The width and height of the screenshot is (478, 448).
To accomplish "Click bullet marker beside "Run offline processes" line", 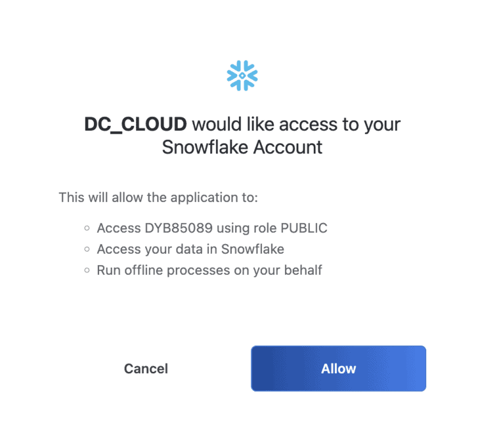I will pos(87,270).
